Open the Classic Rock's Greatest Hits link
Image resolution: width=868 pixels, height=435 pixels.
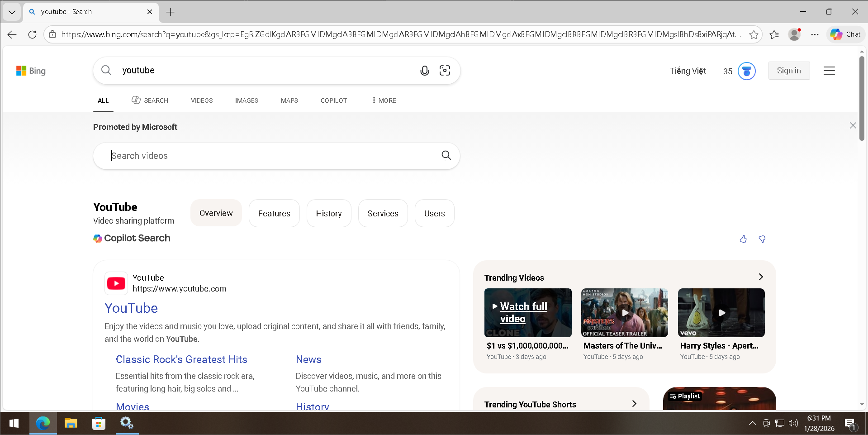point(181,359)
